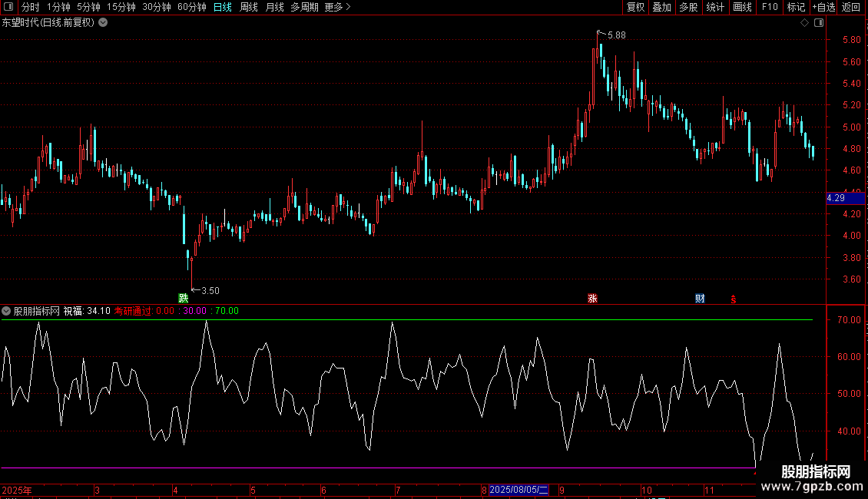Click the 3.50 low price label
This screenshot has height=499, width=868.
coord(210,291)
